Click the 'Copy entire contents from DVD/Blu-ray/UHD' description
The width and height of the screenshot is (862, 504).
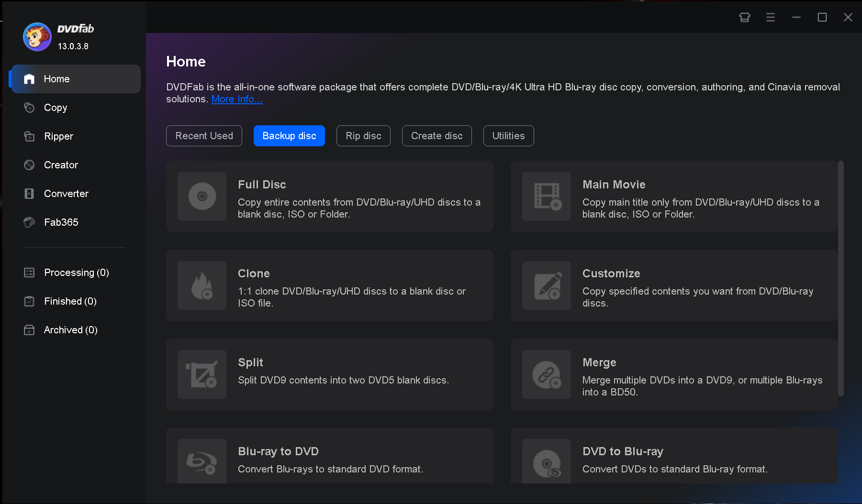click(x=359, y=208)
